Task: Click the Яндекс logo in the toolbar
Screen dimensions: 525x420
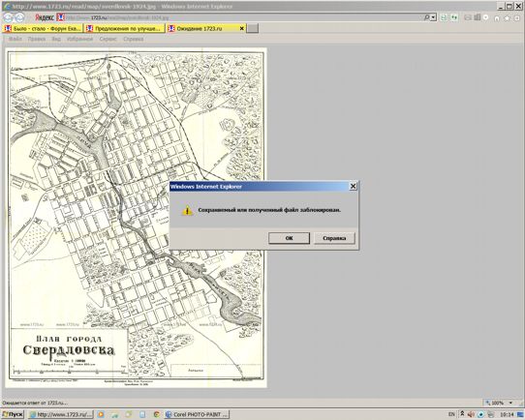Action: pos(45,17)
